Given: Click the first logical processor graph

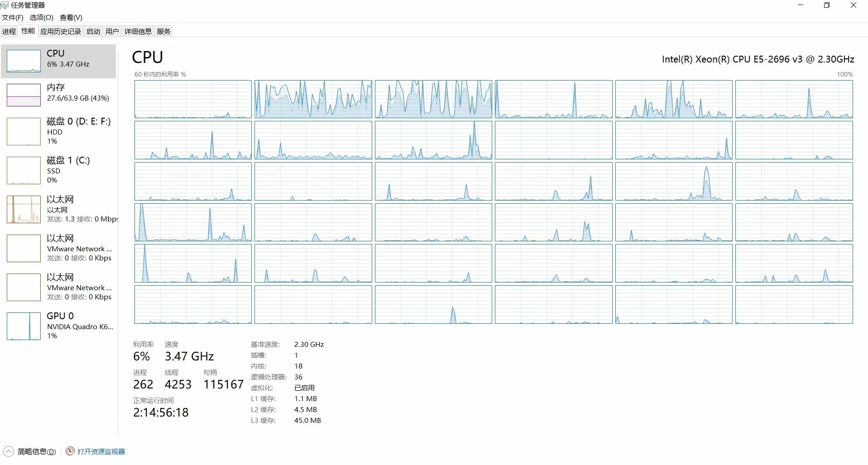Looking at the screenshot, I should click(x=193, y=99).
